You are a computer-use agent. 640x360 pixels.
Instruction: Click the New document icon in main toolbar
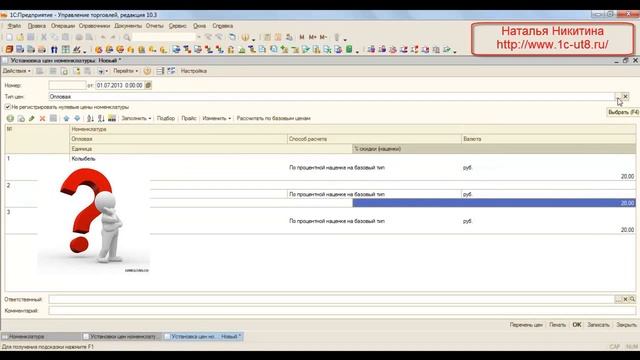9,37
